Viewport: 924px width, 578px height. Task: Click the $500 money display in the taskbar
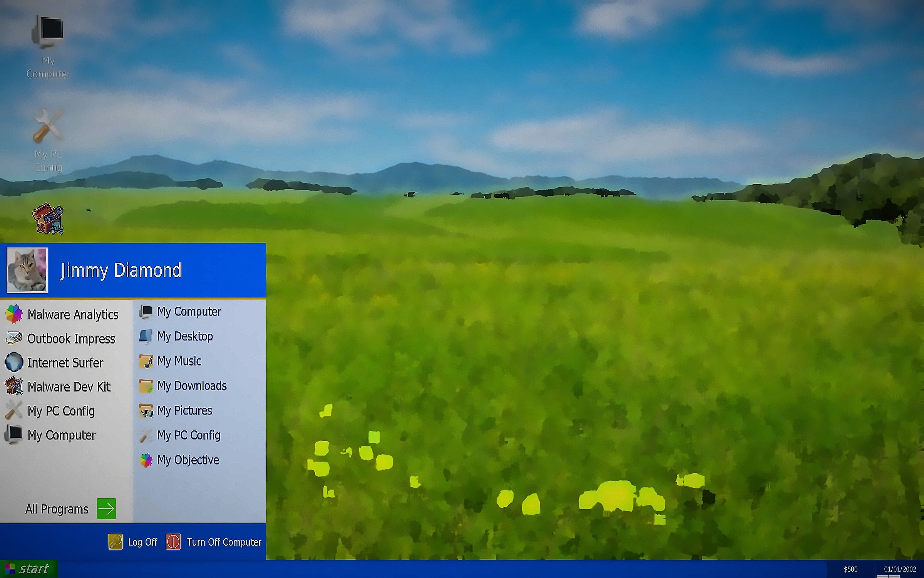(850, 569)
